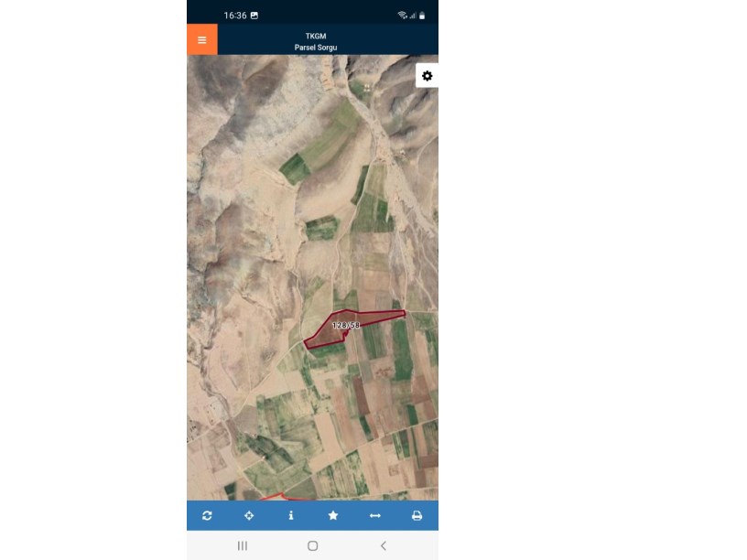Select the parcel labeled 128/58
The height and width of the screenshot is (560, 747).
click(346, 325)
